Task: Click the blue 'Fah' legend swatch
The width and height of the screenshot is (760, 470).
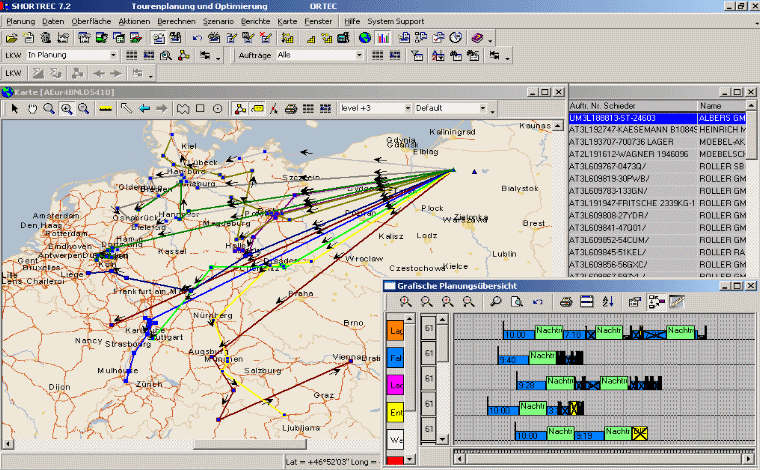Action: pos(395,358)
